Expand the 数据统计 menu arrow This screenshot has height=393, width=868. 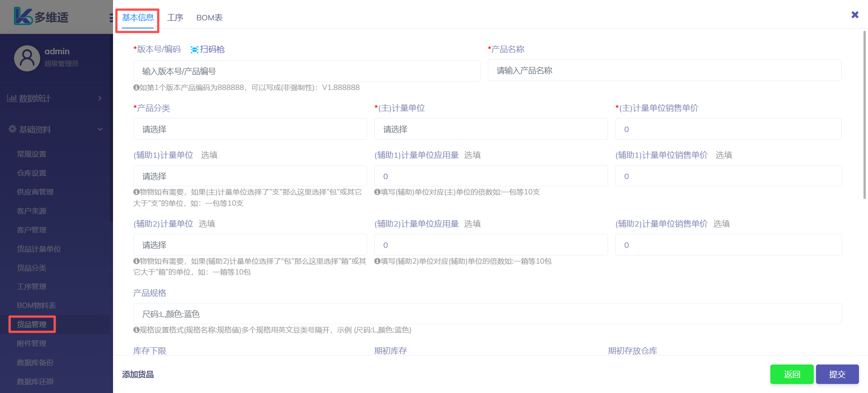pyautogui.click(x=100, y=98)
